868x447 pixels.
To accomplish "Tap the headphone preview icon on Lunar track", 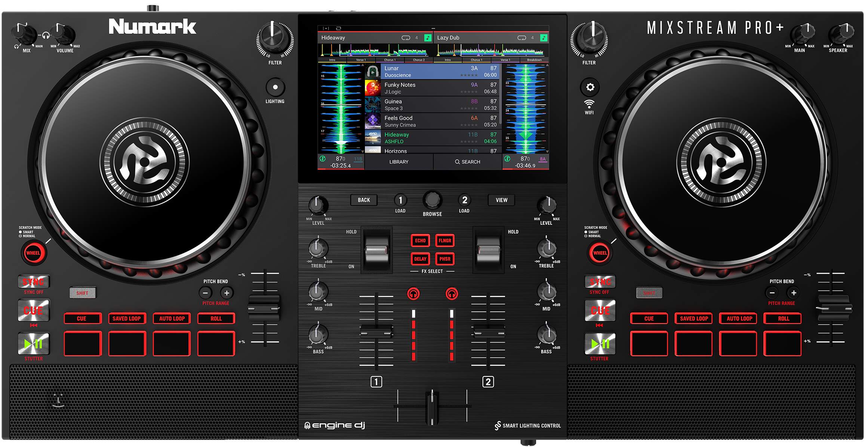I will click(372, 71).
